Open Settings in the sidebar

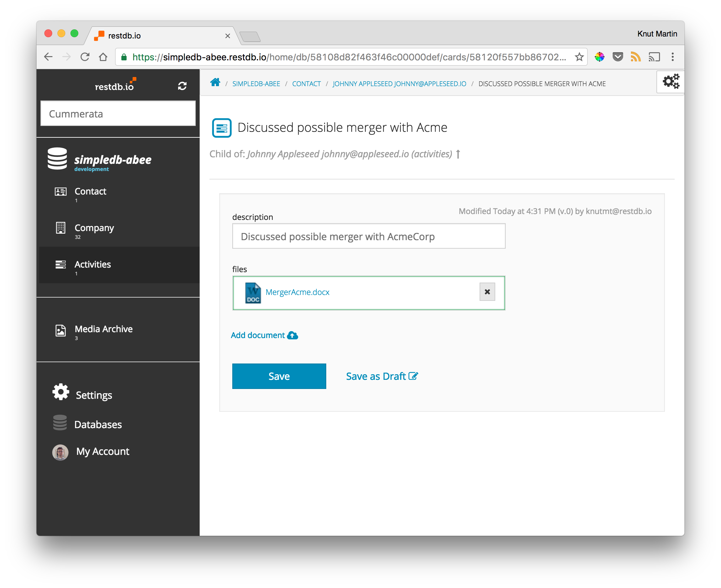94,395
